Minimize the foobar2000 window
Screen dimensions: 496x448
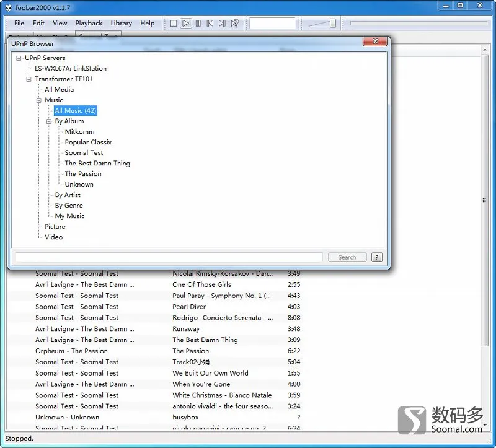click(446, 6)
